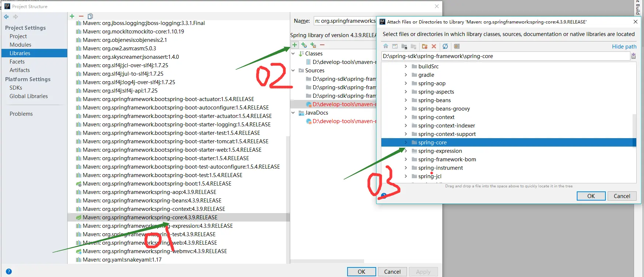Collapse the JavaDocs node

293,113
